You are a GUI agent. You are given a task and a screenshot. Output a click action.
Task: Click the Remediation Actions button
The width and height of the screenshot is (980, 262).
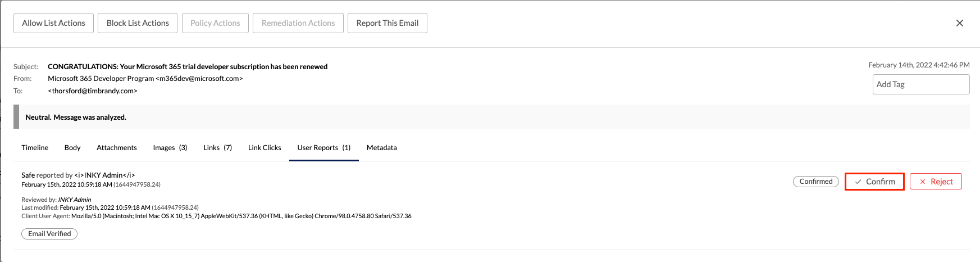click(x=298, y=23)
